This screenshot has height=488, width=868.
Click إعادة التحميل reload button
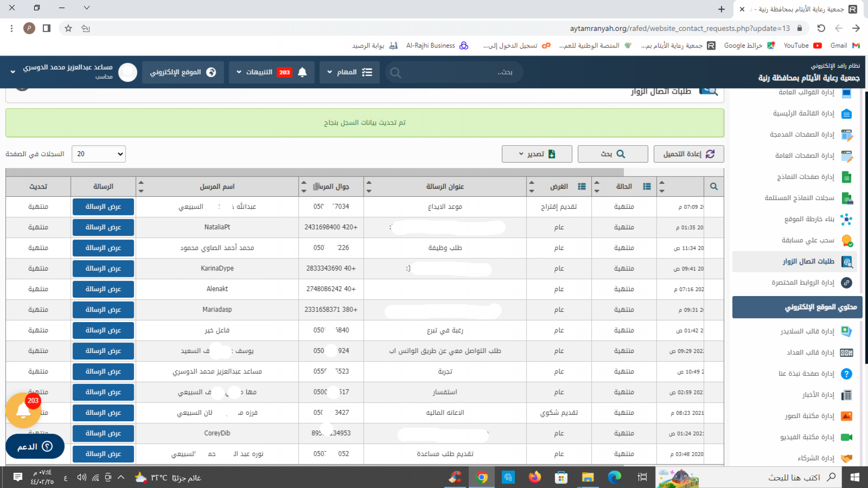688,154
